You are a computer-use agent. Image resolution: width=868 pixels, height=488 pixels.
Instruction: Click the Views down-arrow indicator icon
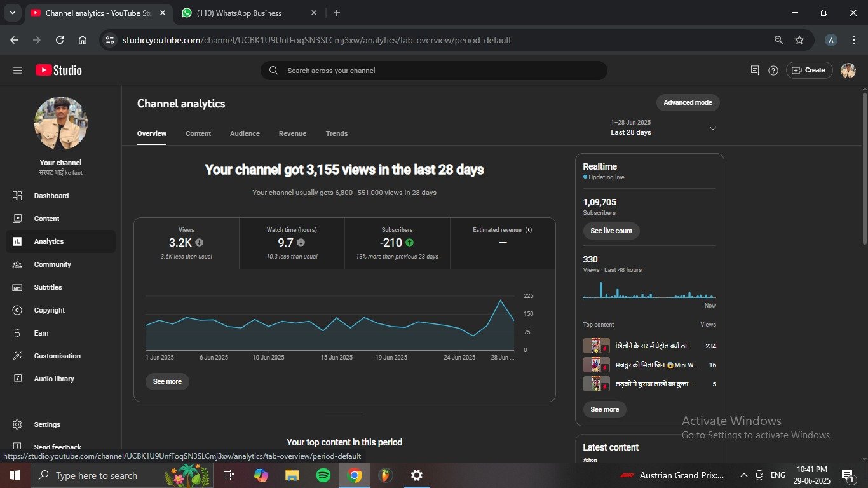coord(199,242)
